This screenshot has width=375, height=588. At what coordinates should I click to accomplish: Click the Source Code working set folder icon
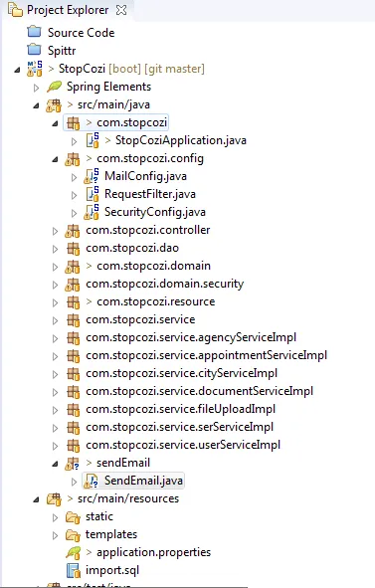(35, 32)
